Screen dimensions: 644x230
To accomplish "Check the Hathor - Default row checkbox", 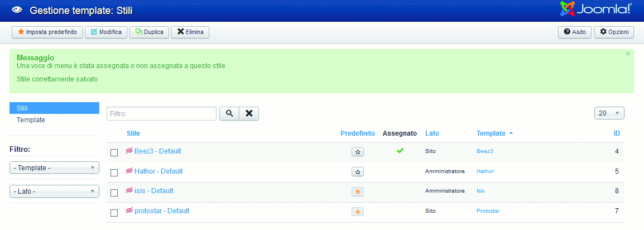I will pyautogui.click(x=114, y=172).
